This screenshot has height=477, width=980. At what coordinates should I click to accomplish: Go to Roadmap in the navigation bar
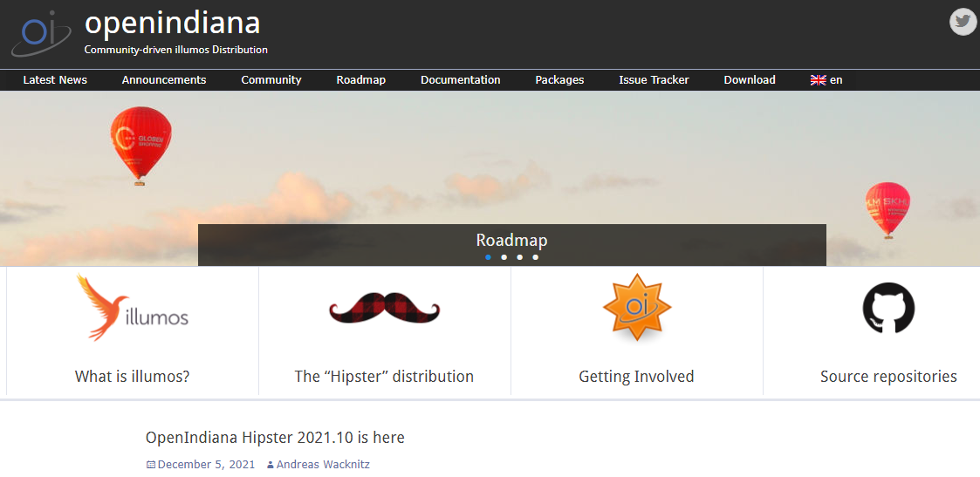pos(360,80)
